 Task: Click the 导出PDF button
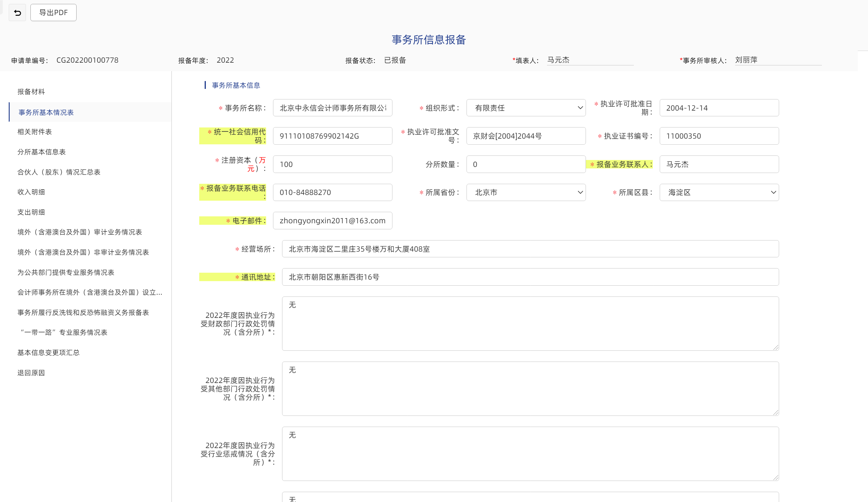(53, 13)
